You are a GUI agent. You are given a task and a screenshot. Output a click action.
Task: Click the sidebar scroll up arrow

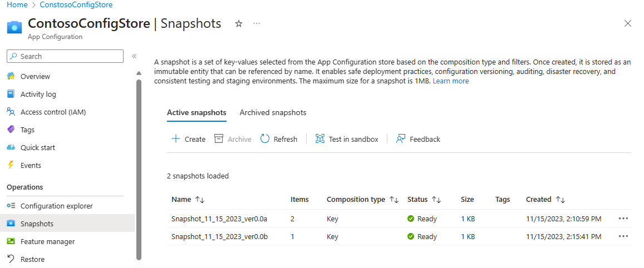[139, 73]
